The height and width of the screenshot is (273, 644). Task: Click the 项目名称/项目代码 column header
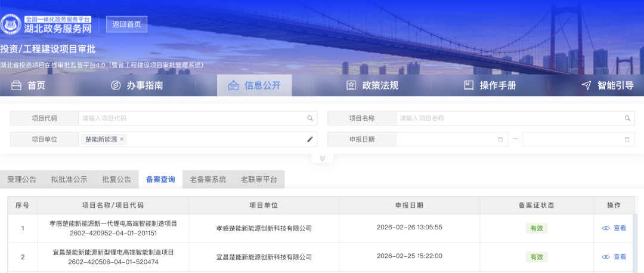113,205
